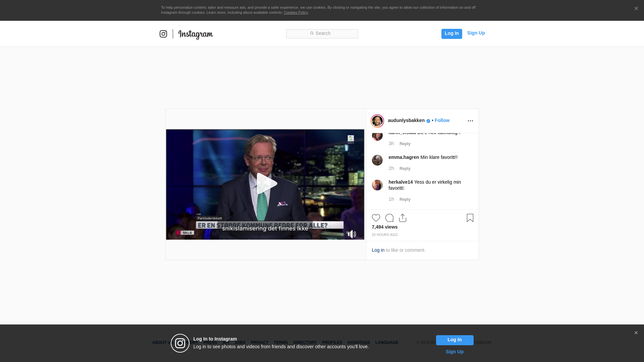This screenshot has height=362, width=644.
Task: Open the DIRECTORY footer link
Action: point(305,343)
